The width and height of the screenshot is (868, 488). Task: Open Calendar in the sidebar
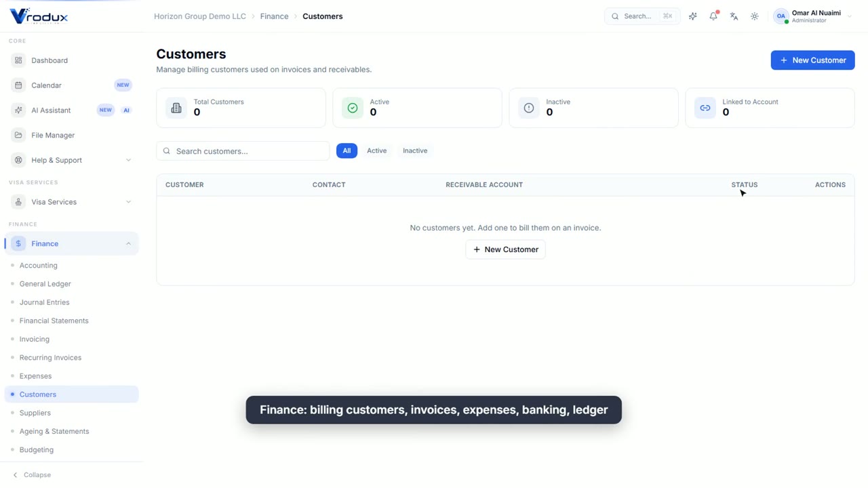71,85
